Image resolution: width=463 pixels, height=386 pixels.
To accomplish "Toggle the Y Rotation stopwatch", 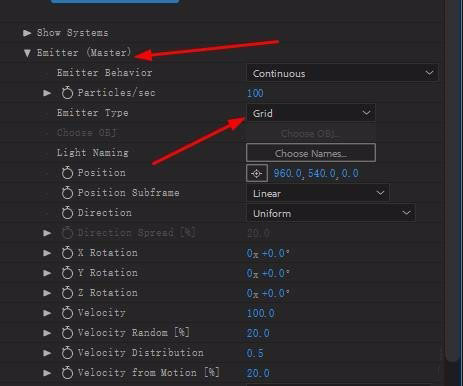I will coord(67,273).
